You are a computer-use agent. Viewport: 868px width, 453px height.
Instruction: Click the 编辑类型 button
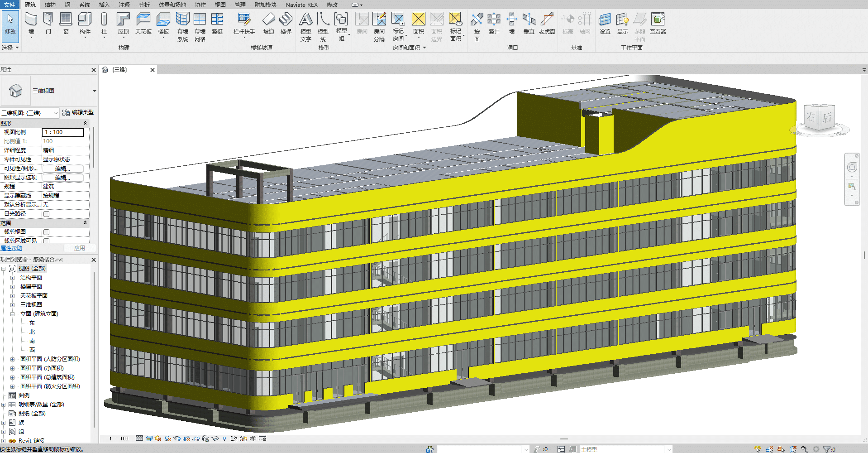[78, 112]
